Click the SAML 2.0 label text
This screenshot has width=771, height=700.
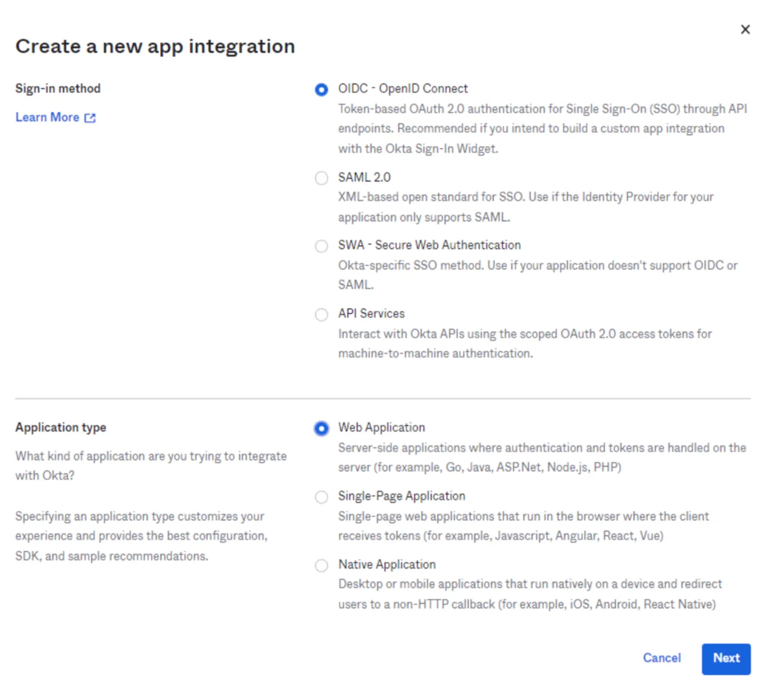(x=364, y=177)
